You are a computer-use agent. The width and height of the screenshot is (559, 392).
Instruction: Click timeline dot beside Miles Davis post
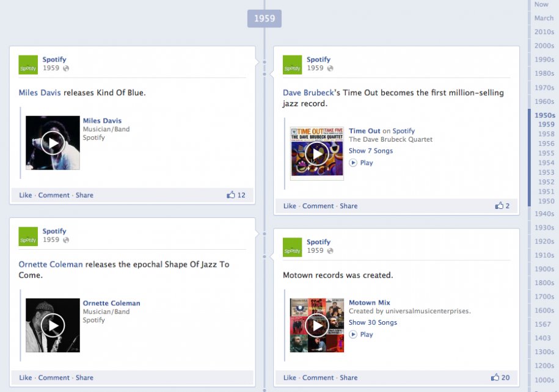(x=265, y=62)
